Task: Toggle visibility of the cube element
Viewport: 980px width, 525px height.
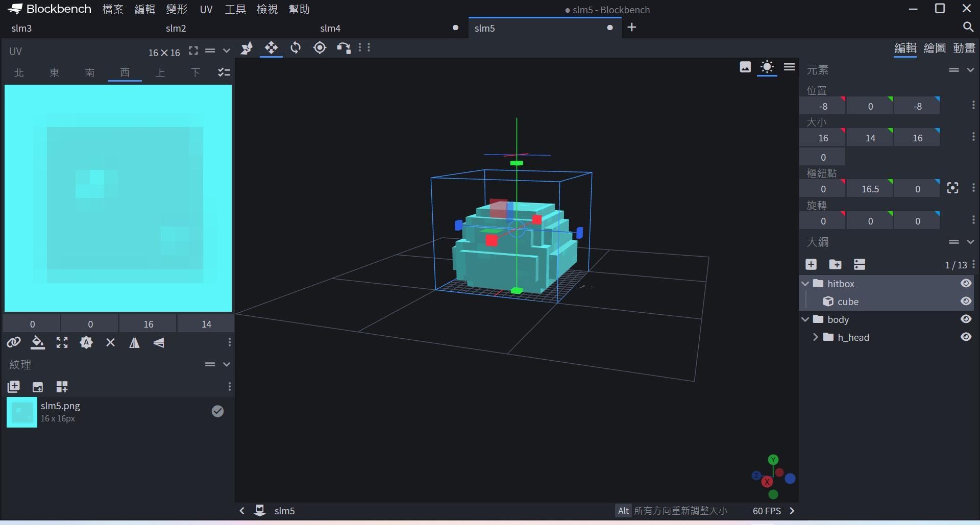Action: [x=966, y=302]
